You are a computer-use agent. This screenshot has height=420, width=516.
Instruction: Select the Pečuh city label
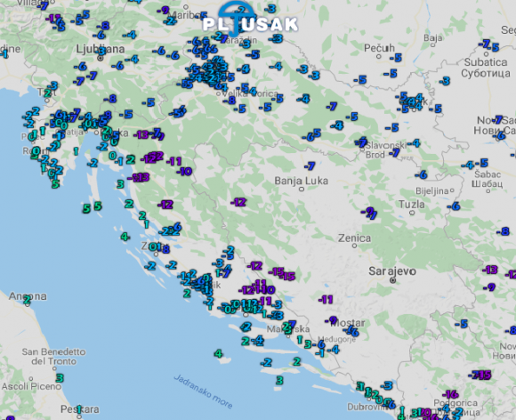coord(379,48)
